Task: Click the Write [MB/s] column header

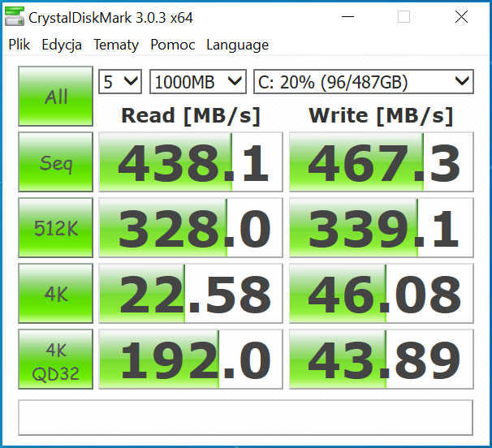Action: [381, 116]
